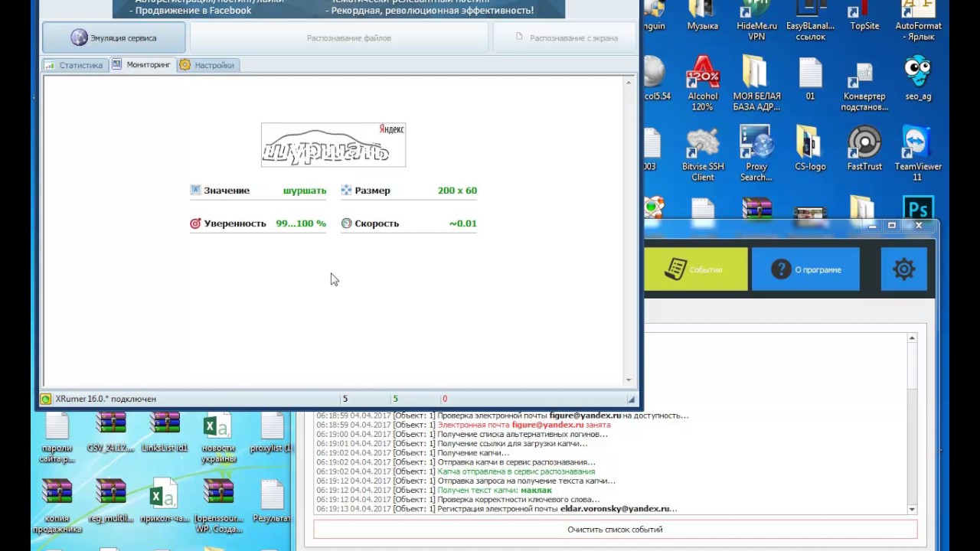Viewport: 980px width, 551px height.
Task: Select the seo_ag desktop icon
Action: 918,79
